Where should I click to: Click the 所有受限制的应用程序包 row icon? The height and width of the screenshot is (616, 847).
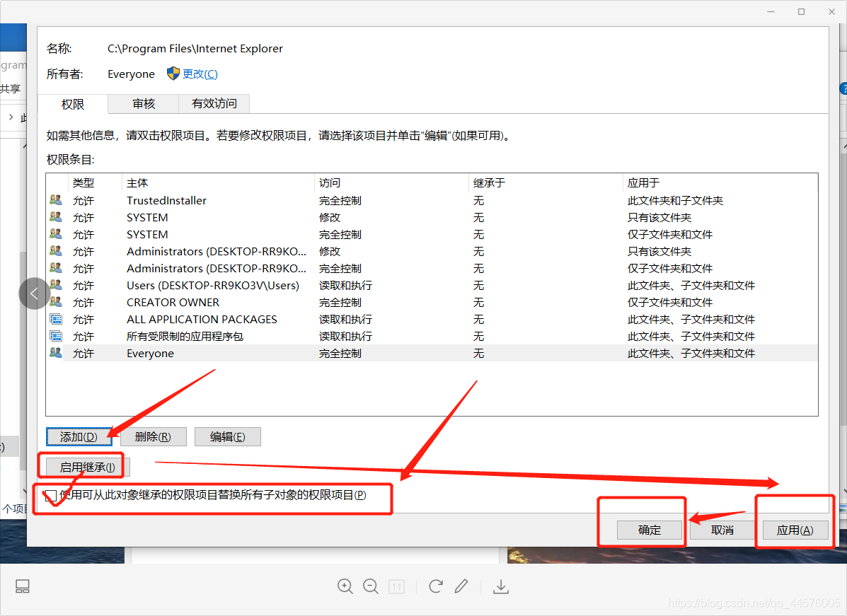(x=56, y=336)
